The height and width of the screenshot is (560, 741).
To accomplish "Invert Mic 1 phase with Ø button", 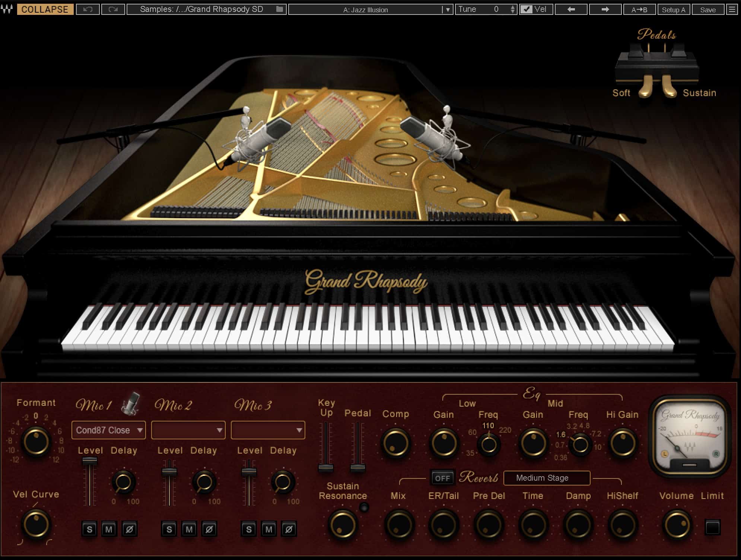I will pyautogui.click(x=129, y=529).
